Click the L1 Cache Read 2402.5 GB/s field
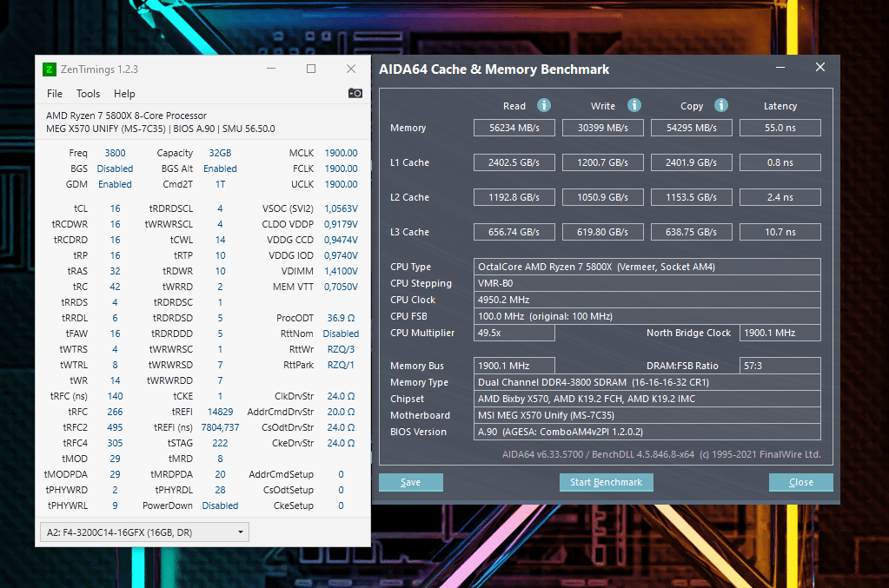Viewport: 889px width, 588px height. 514,162
